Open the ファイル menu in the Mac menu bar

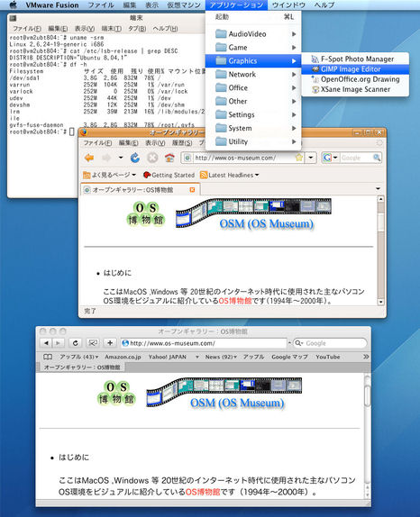click(x=101, y=5)
